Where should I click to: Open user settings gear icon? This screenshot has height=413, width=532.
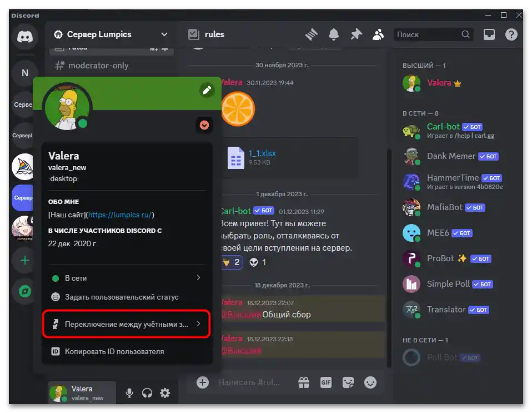165,393
